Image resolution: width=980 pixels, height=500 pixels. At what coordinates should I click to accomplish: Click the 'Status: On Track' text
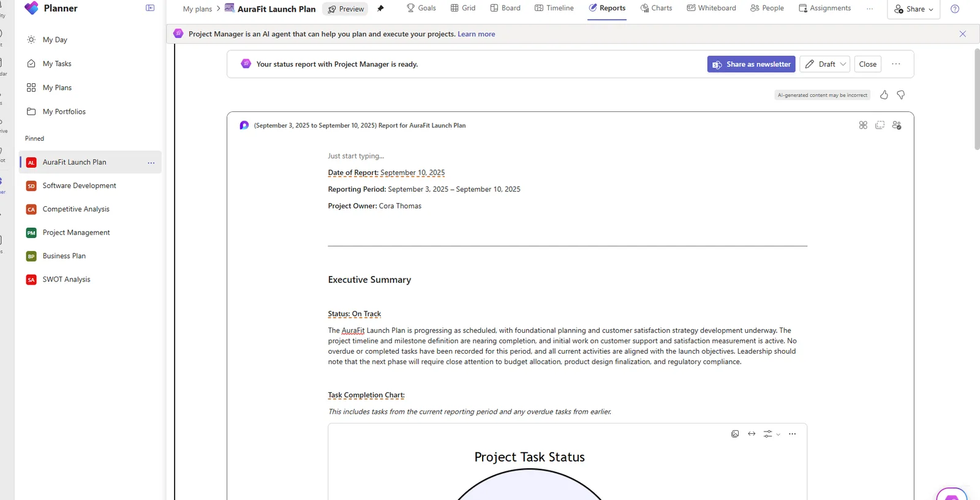(354, 314)
